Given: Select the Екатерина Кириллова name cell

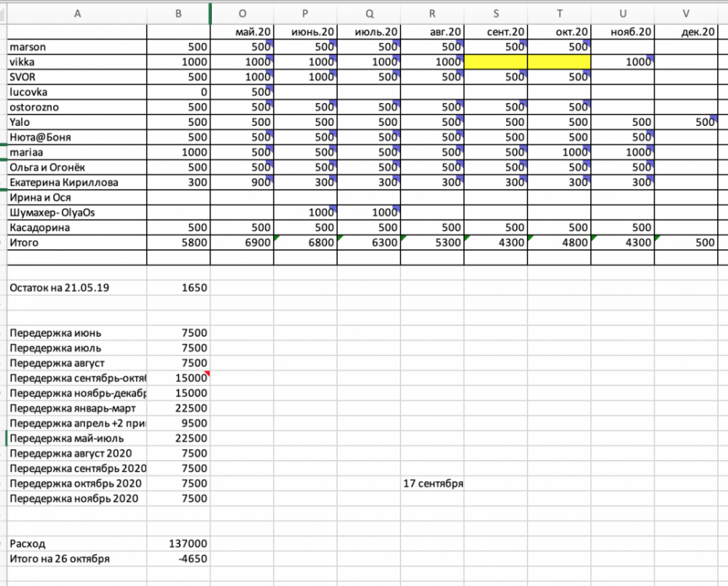Looking at the screenshot, I should coord(77,183).
